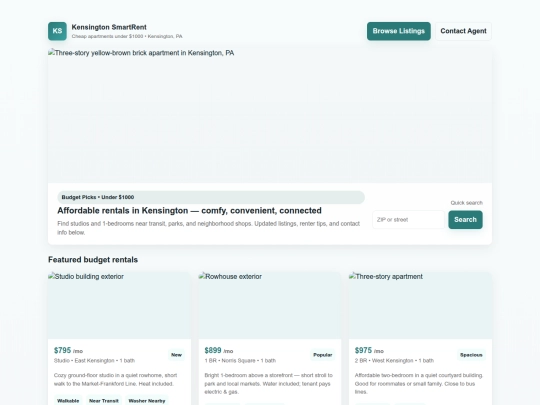Click the Contact Agent button
The height and width of the screenshot is (405, 540).
point(463,31)
